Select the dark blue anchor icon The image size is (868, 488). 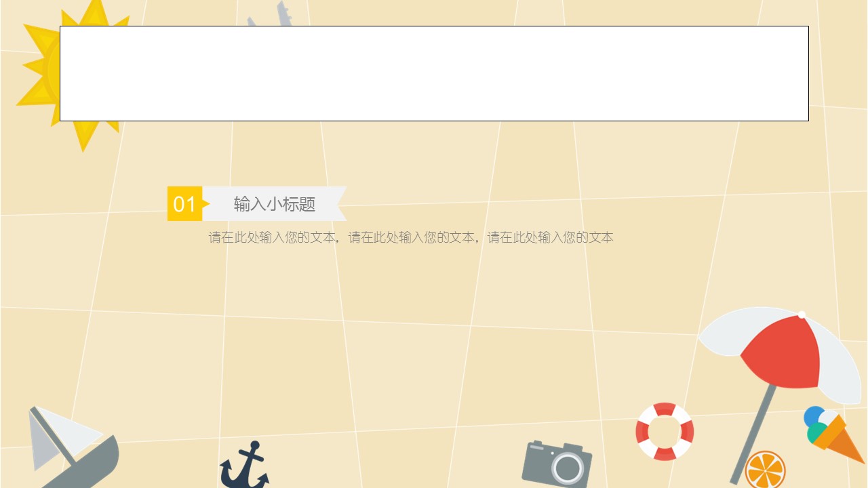click(x=244, y=465)
